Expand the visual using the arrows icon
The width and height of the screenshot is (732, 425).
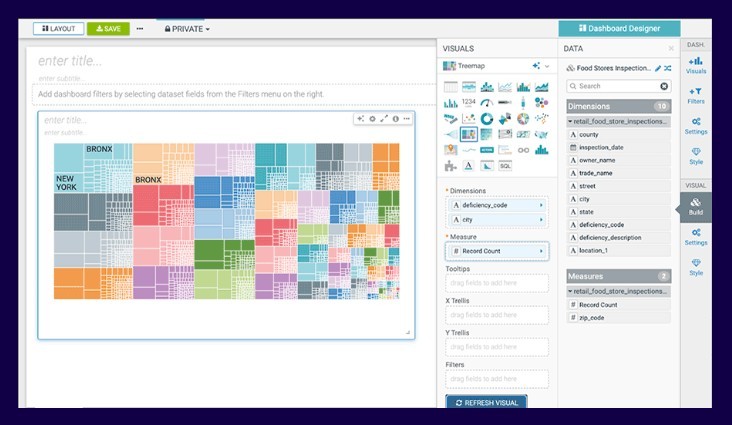coord(384,119)
